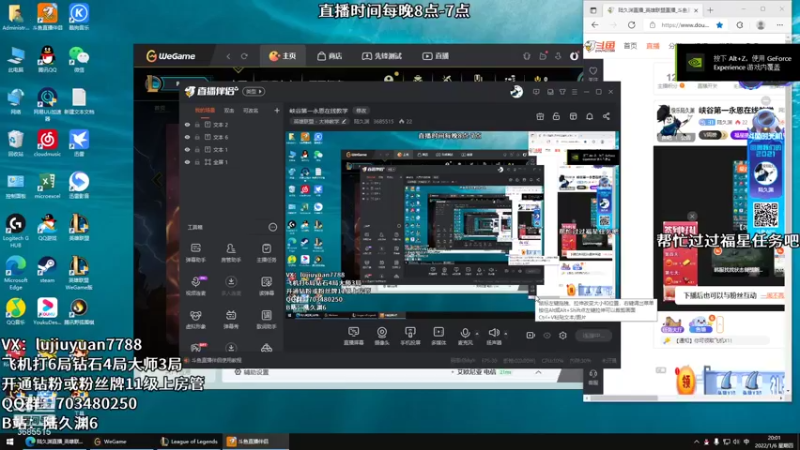
Task: Open the hamburger menu in 直播伴侣 title bar
Action: tap(574, 92)
